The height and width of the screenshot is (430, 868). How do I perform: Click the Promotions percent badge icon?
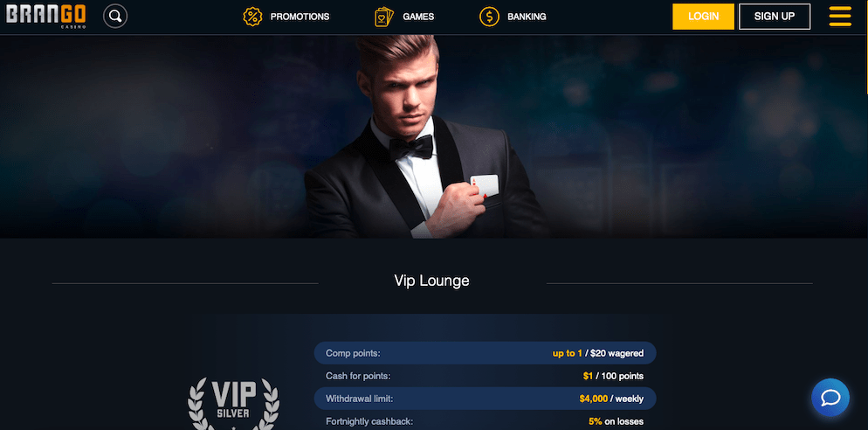pyautogui.click(x=252, y=17)
